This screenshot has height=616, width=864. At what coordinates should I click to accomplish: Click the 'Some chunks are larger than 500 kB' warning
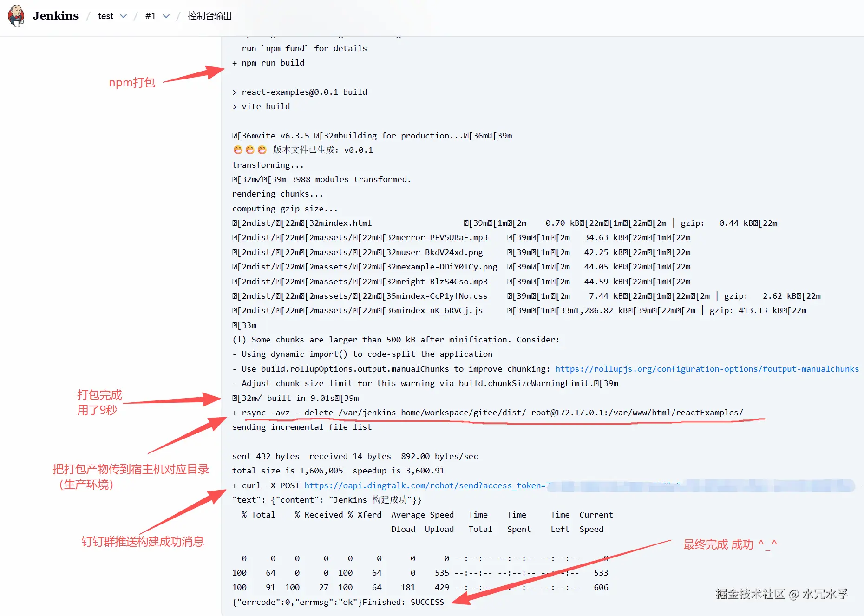(x=396, y=340)
